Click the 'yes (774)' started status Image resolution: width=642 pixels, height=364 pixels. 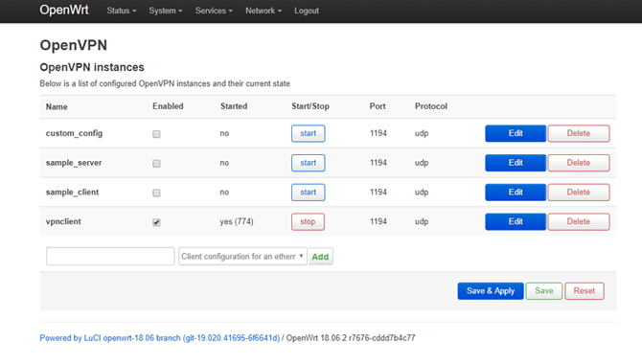237,221
